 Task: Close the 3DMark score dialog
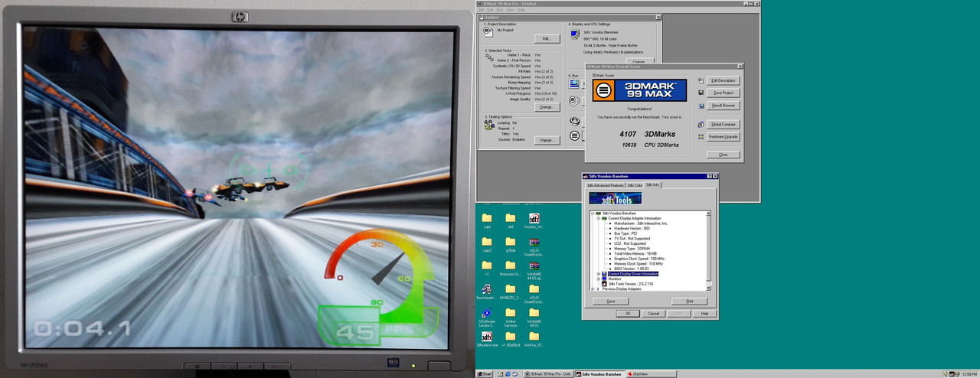point(723,155)
